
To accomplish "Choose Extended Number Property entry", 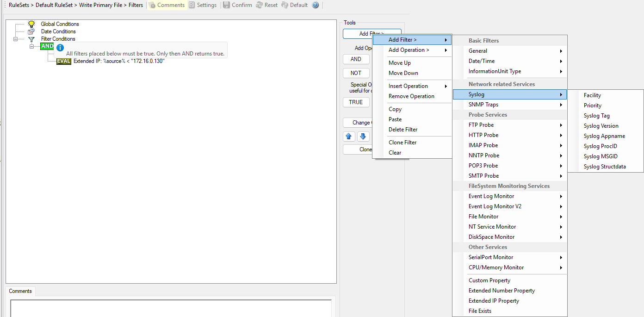I will pyautogui.click(x=510, y=291).
